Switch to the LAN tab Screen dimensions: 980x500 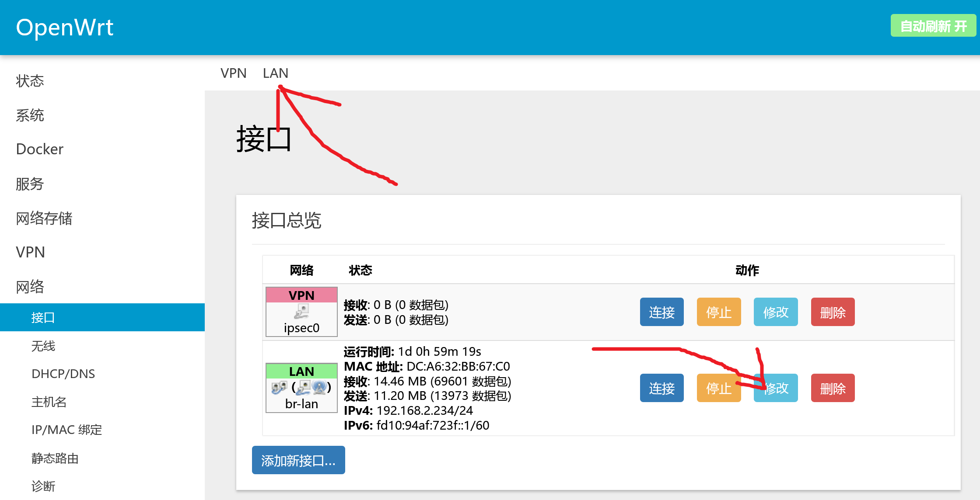[x=276, y=73]
